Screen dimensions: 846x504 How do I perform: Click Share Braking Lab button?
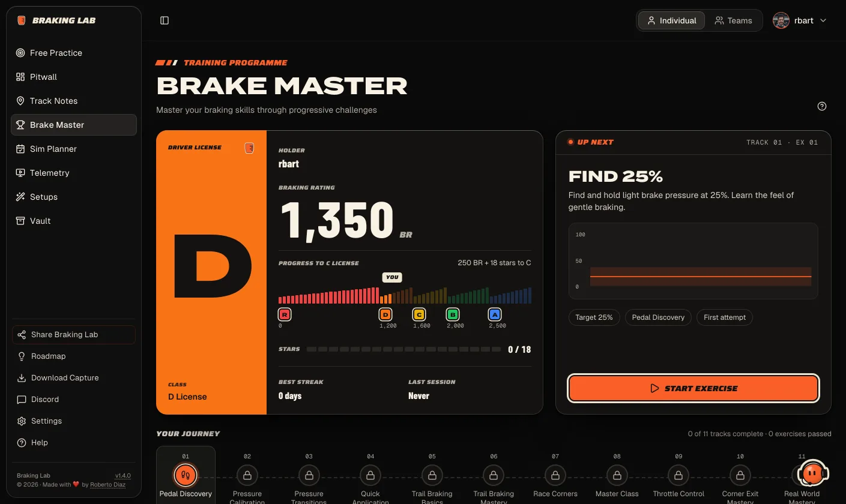(x=74, y=335)
